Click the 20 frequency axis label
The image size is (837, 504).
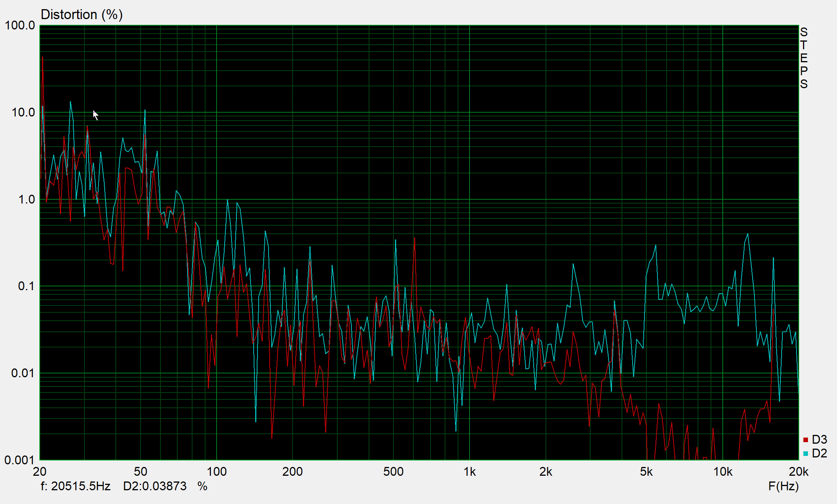tap(40, 472)
